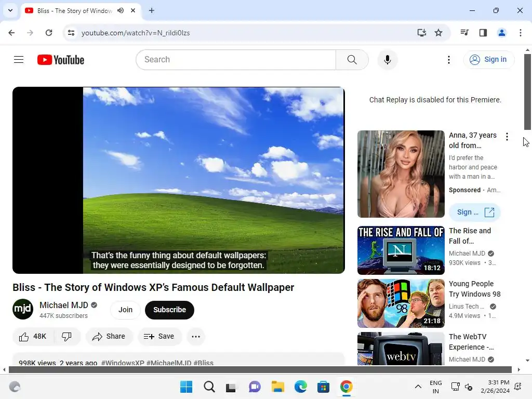Image resolution: width=532 pixels, height=399 pixels.
Task: Click Michael MJD channel name
Action: pyautogui.click(x=64, y=305)
